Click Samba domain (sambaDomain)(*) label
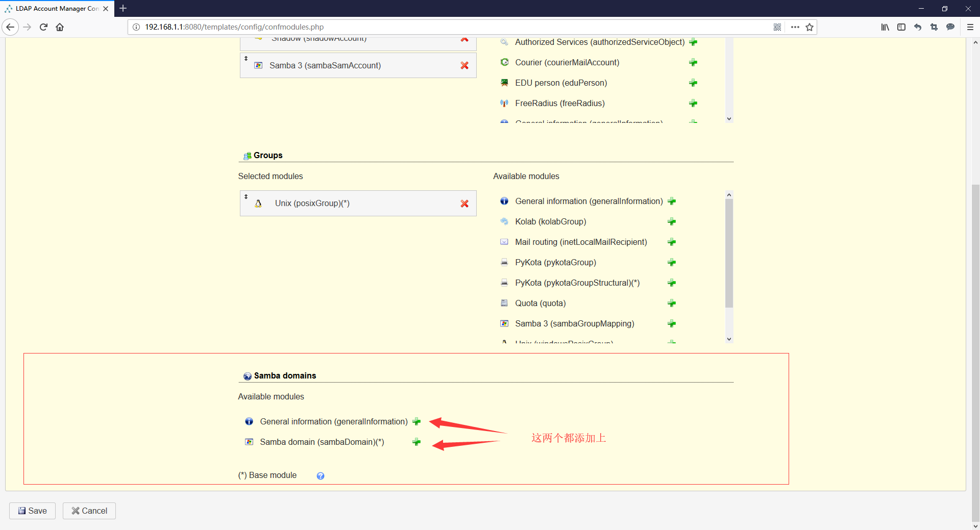The height and width of the screenshot is (530, 980). pyautogui.click(x=322, y=442)
